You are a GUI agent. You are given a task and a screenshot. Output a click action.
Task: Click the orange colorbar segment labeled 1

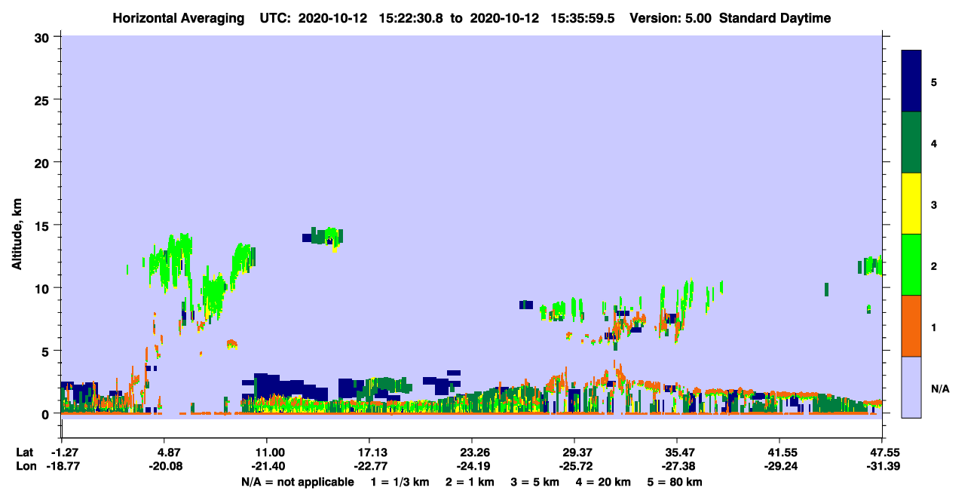[911, 326]
